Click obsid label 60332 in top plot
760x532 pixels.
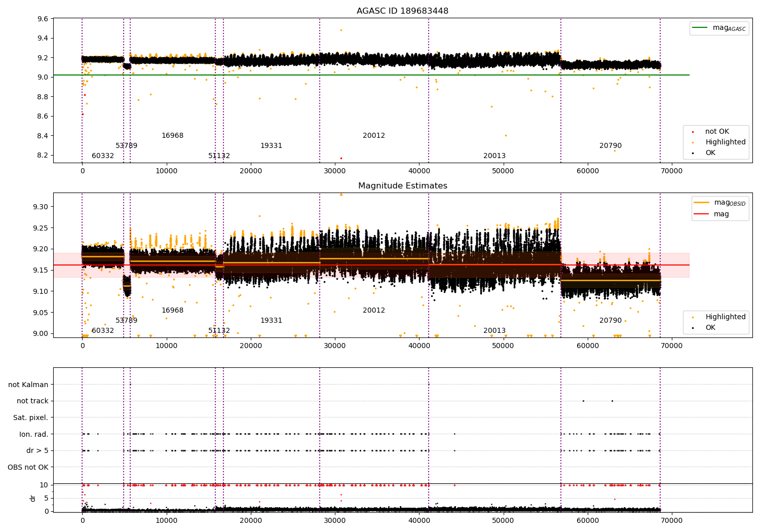point(103,156)
